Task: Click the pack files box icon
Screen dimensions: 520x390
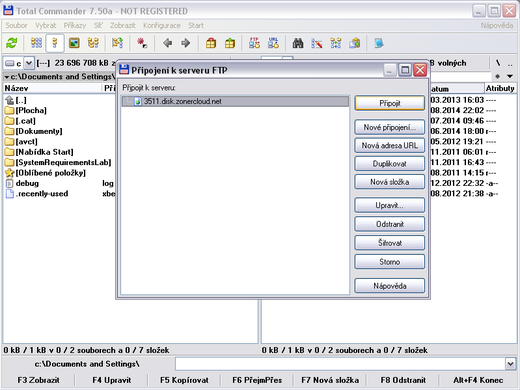Action: click(211, 43)
